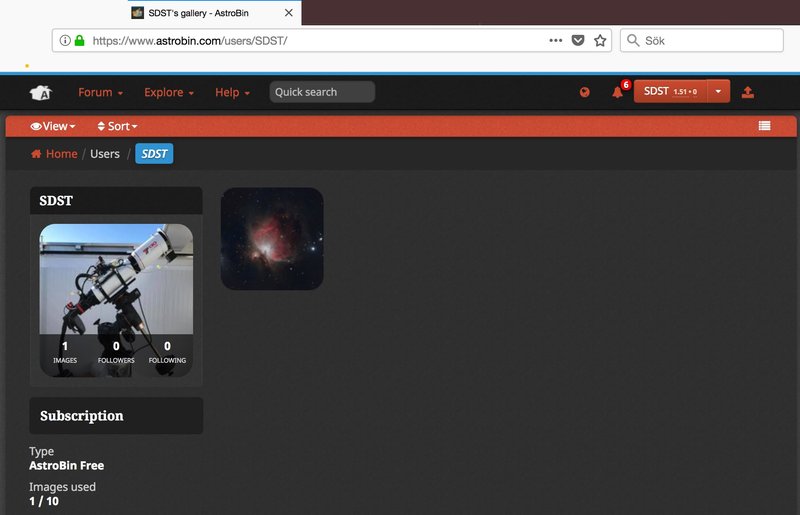Click the upload image icon
Viewport: 800px width, 515px height.
coord(748,92)
